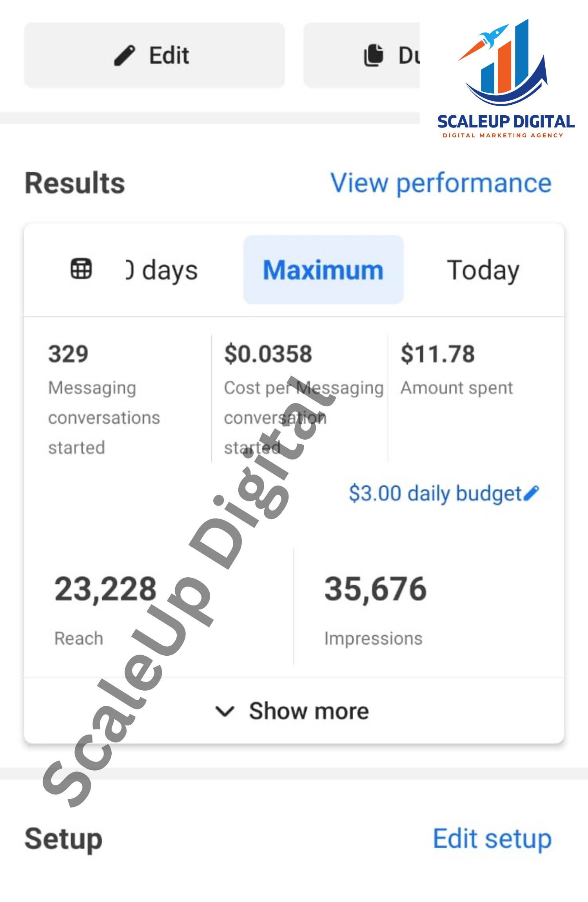The height and width of the screenshot is (902, 588).
Task: Switch to the Today tab
Action: (x=483, y=270)
